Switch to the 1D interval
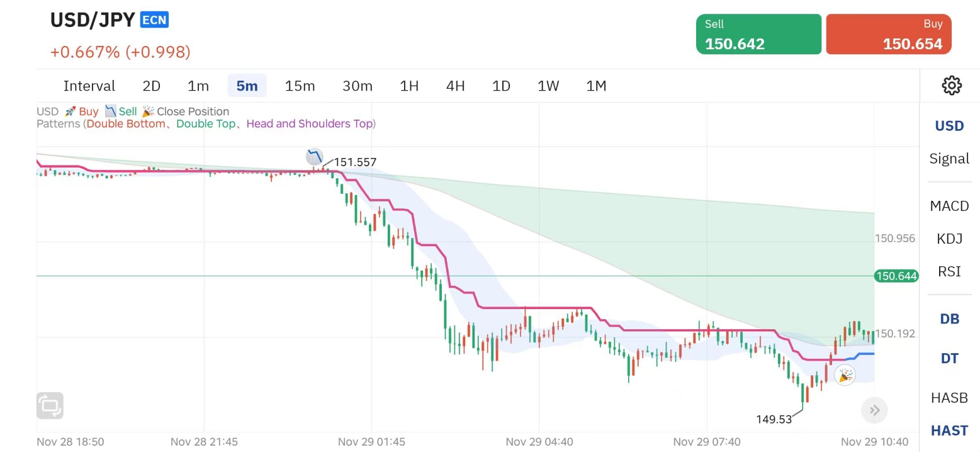This screenshot has height=452, width=980. [501, 86]
